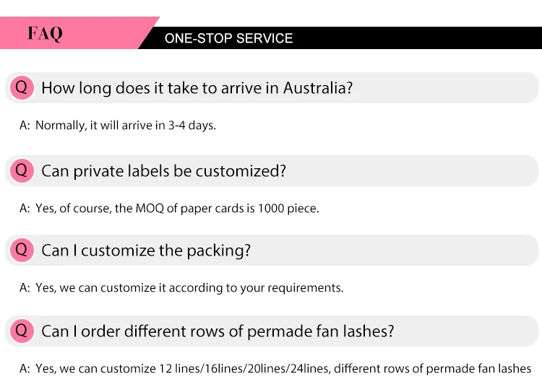
Task: Select the ONE-STOP SERVICE black banner text
Action: click(228, 38)
